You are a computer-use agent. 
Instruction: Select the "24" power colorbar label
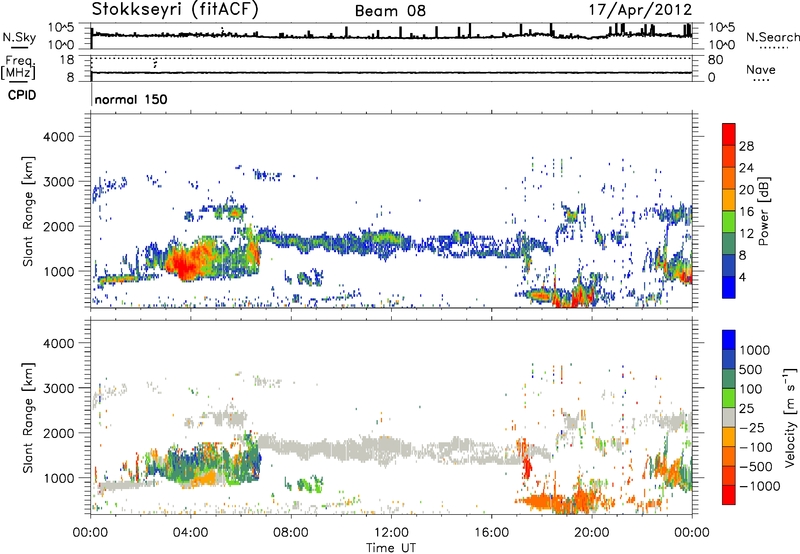coord(746,168)
